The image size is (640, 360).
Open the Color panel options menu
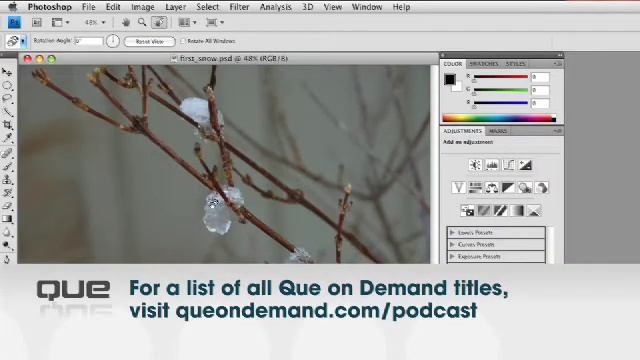click(x=558, y=64)
